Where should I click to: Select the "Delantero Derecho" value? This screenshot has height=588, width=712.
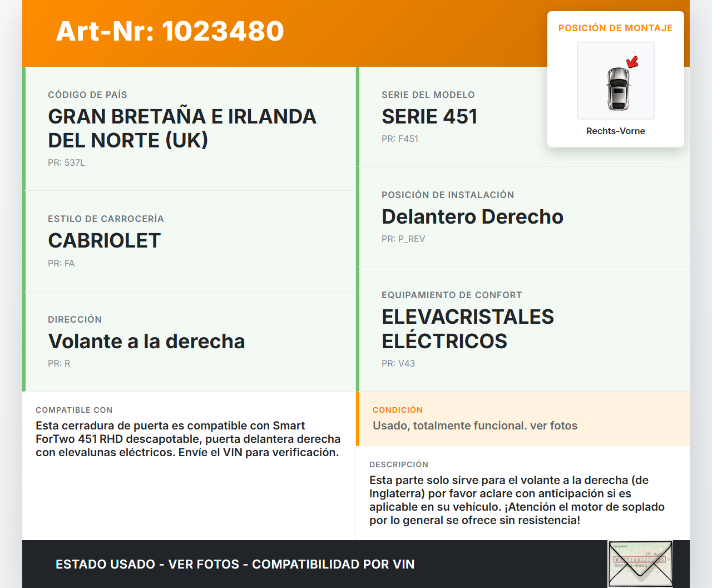pyautogui.click(x=473, y=217)
